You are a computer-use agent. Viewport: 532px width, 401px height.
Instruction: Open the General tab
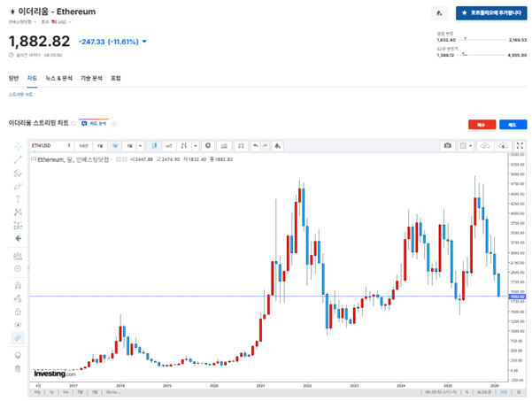click(x=13, y=79)
